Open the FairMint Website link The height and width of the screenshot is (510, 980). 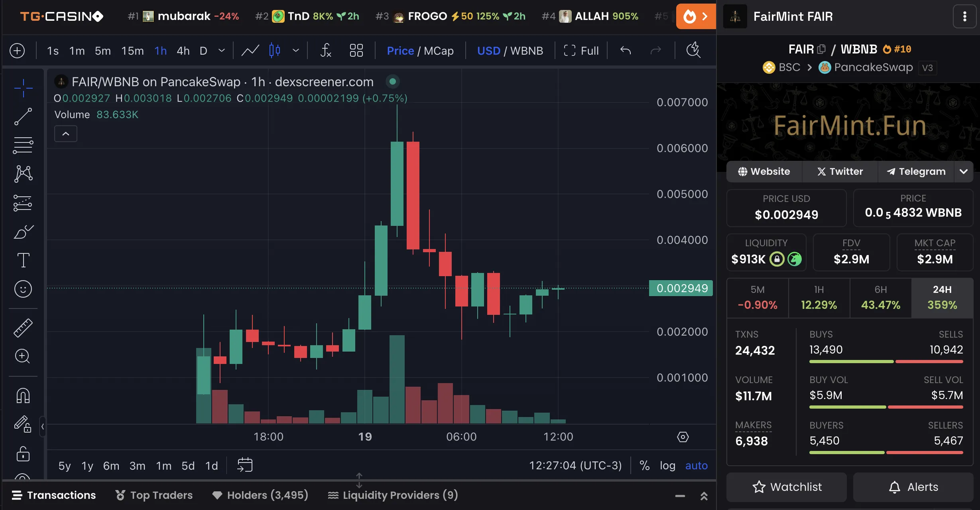tap(764, 171)
